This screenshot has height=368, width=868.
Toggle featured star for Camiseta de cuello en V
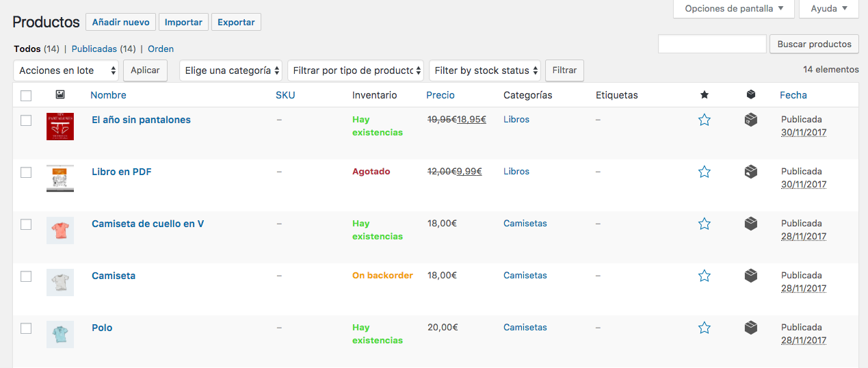point(705,224)
